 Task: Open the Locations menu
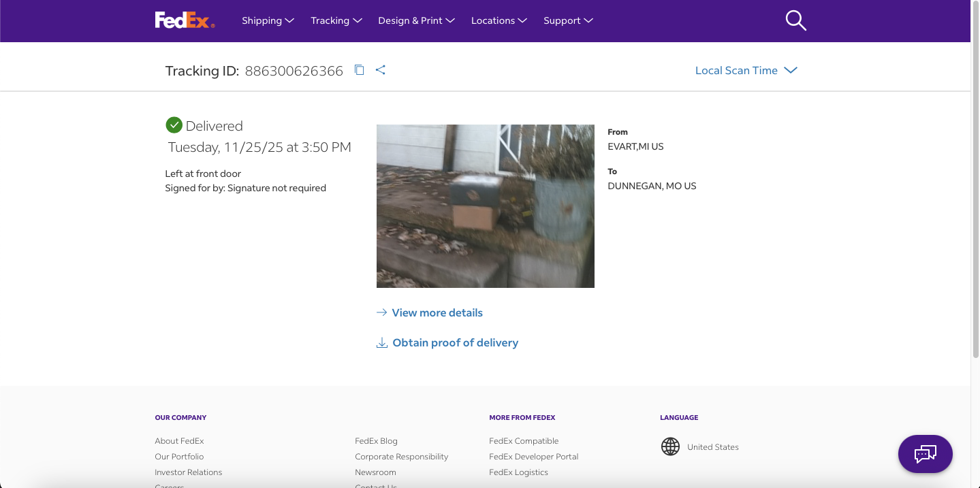(499, 20)
